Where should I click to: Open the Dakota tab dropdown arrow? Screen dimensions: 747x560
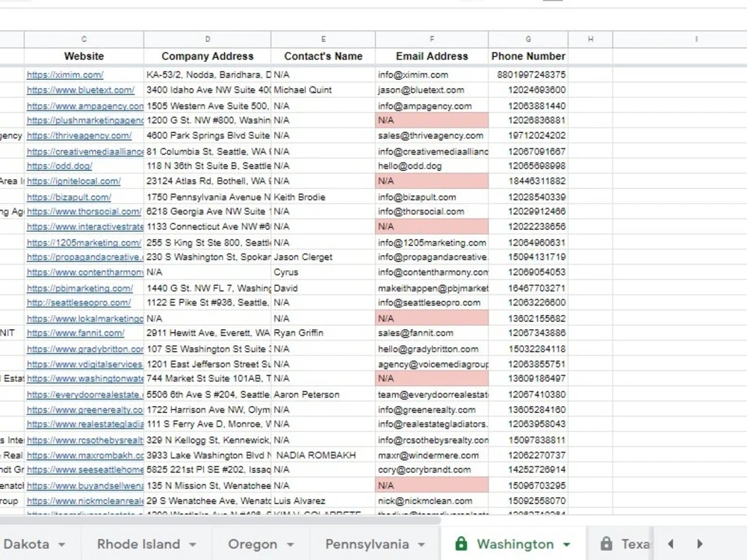point(61,544)
